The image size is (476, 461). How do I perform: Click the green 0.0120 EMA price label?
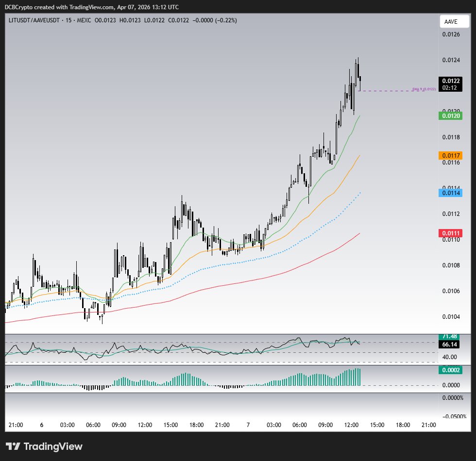coord(451,116)
